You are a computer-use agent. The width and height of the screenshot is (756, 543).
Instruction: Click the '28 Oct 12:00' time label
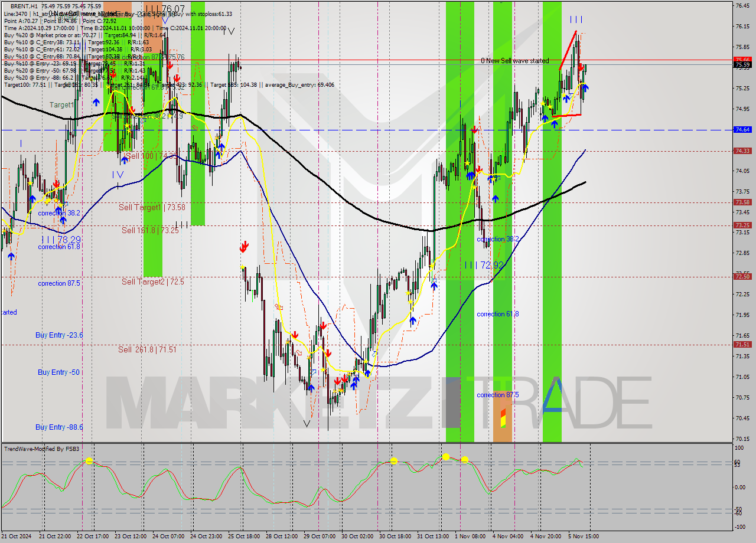tap(283, 537)
